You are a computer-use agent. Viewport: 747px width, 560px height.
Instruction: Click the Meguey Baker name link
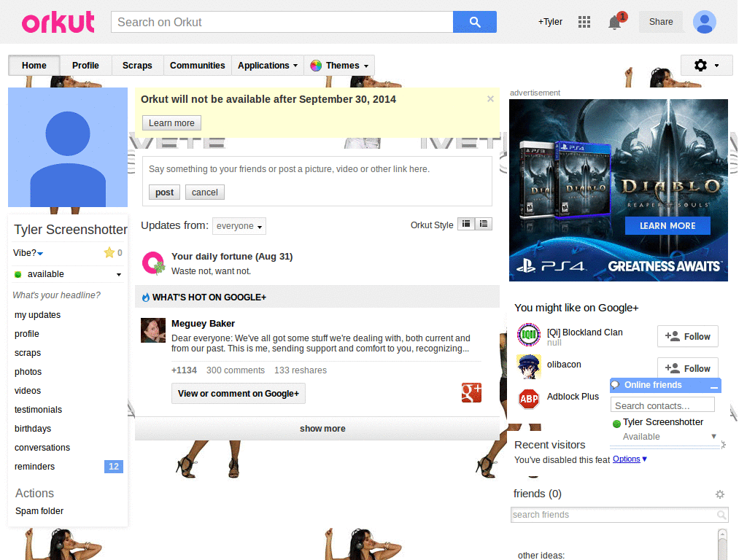coord(203,324)
